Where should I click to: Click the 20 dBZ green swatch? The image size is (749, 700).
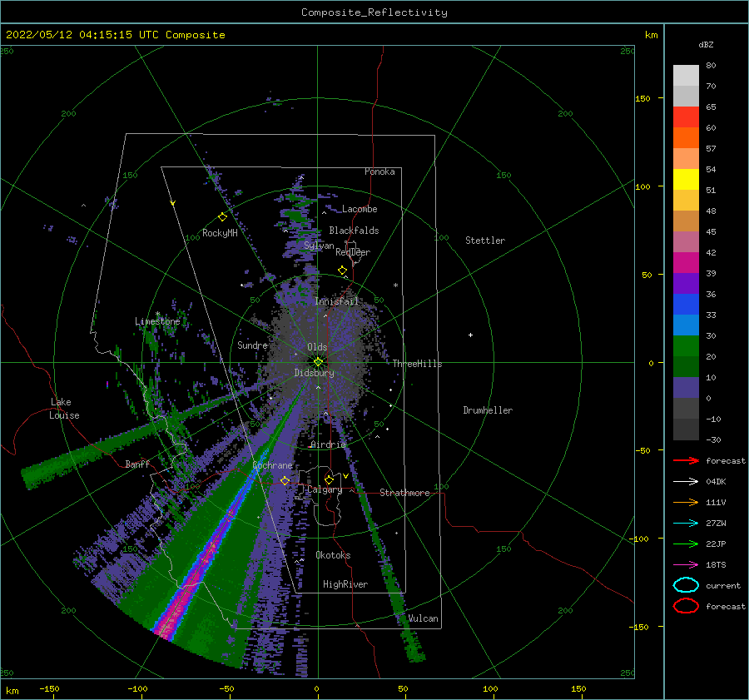[686, 346]
